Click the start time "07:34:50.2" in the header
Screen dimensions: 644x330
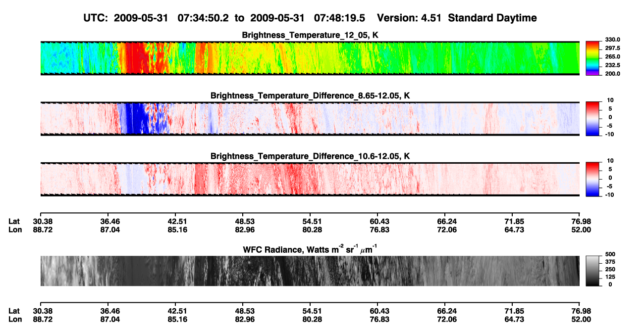tap(204, 18)
